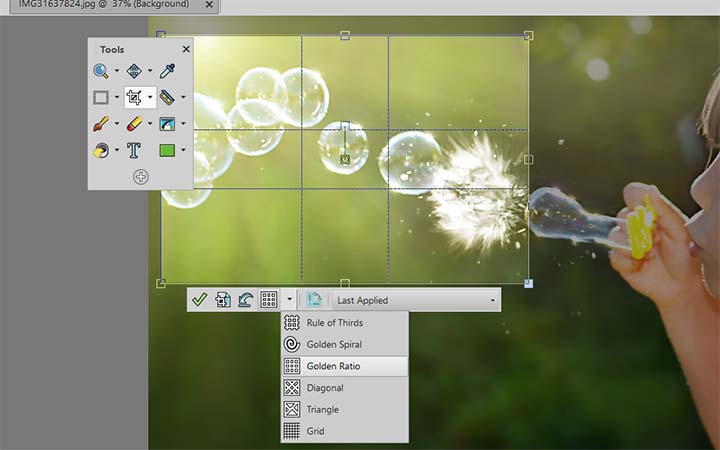Click the crop right-middle handle
The width and height of the screenshot is (720, 450).
529,159
